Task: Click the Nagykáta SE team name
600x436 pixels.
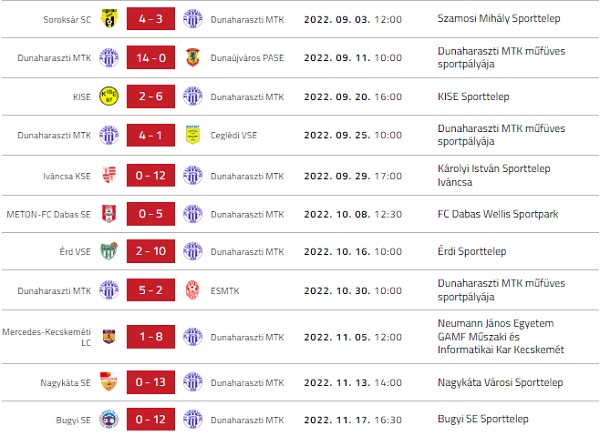Action: (x=63, y=382)
